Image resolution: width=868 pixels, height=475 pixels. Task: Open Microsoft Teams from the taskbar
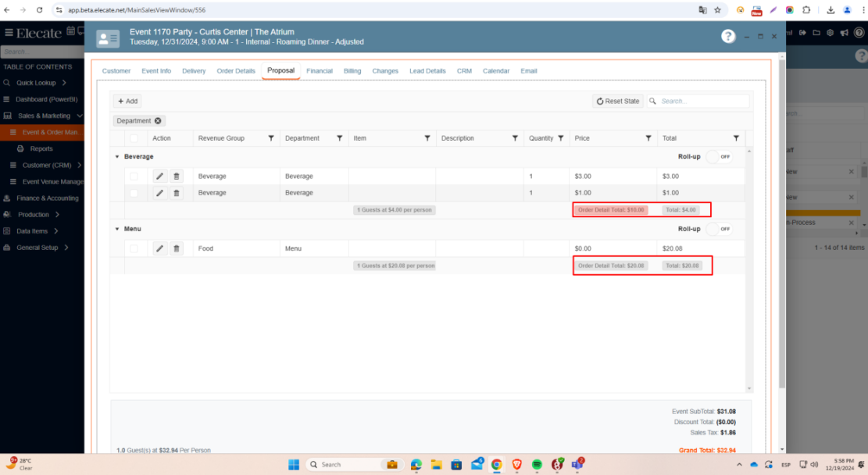tap(577, 465)
